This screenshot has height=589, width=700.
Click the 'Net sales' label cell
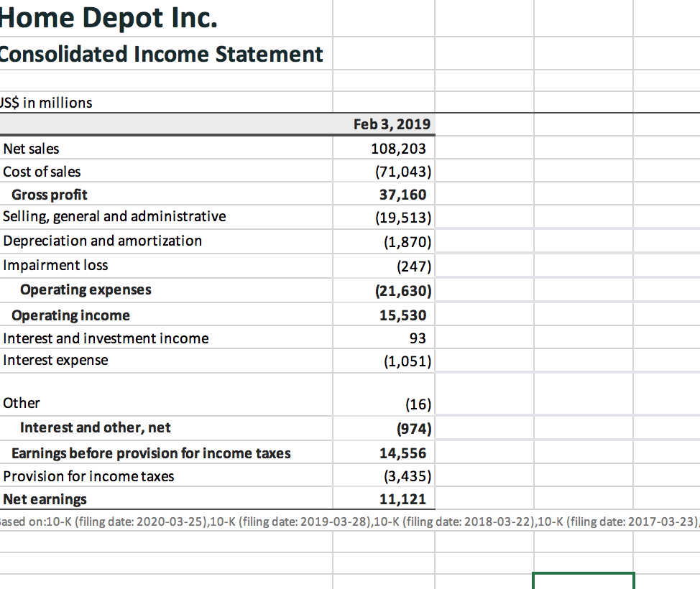pos(166,148)
